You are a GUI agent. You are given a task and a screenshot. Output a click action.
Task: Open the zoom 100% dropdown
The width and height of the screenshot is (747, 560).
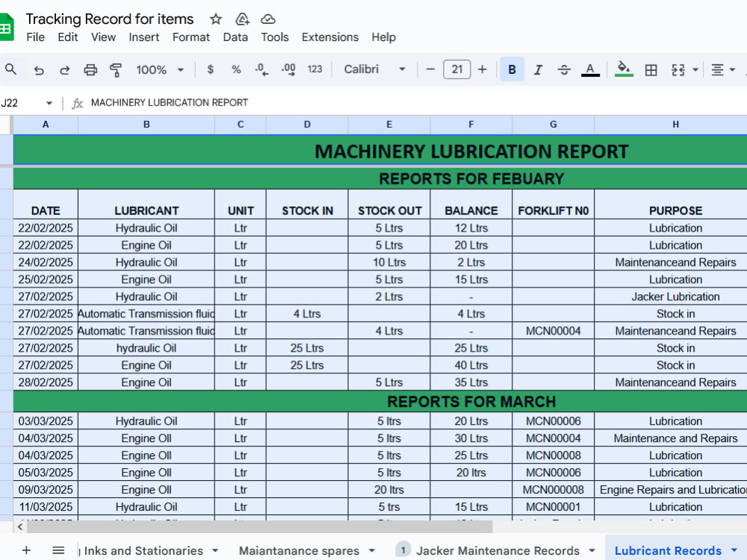click(160, 70)
